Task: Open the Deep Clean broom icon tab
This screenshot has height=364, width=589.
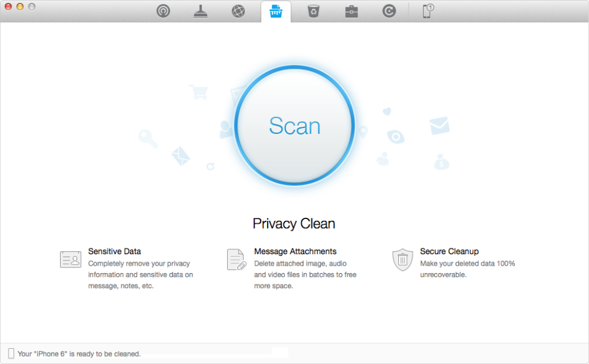Action: pos(200,12)
